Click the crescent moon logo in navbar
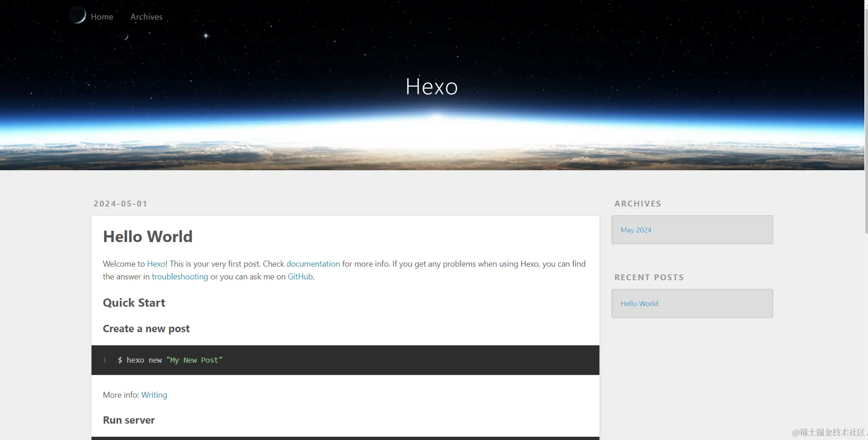 click(78, 15)
